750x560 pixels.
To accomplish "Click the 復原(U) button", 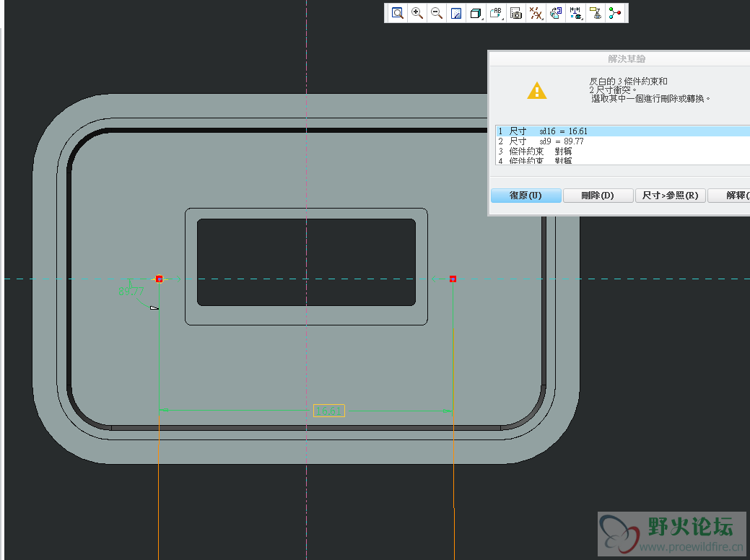I will click(x=526, y=195).
